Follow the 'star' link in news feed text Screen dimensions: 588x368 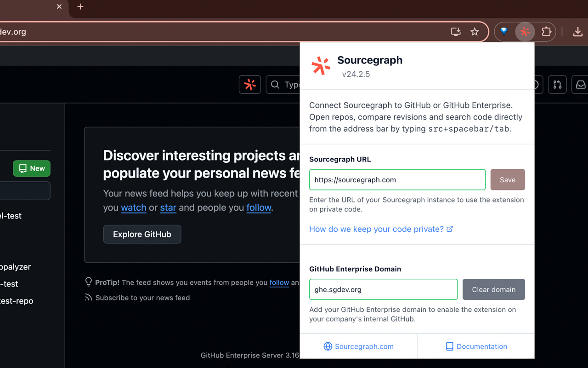click(168, 207)
